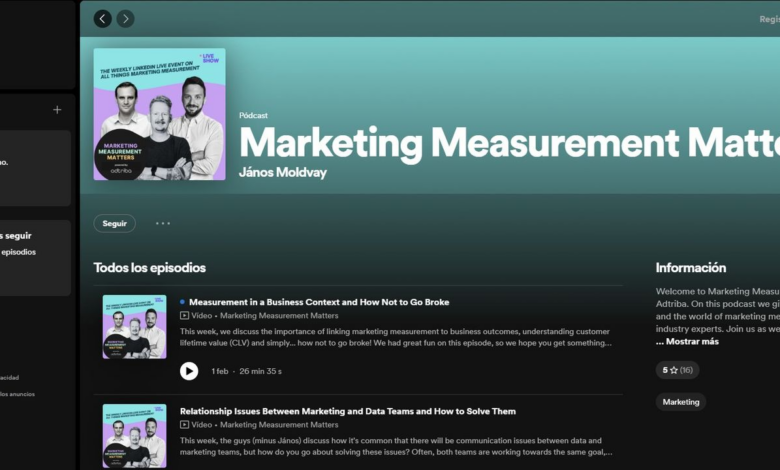Play the Measurement in a Business Context episode
This screenshot has width=780, height=470.
[189, 371]
